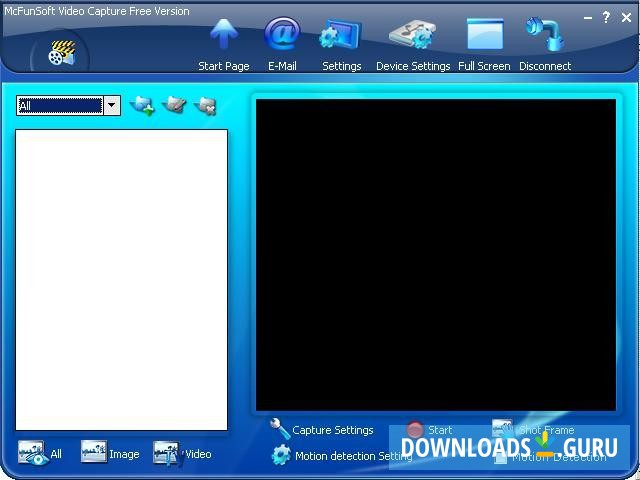Screen dimensions: 640x480
Task: Minimize the Video Capture window
Action: (x=588, y=18)
